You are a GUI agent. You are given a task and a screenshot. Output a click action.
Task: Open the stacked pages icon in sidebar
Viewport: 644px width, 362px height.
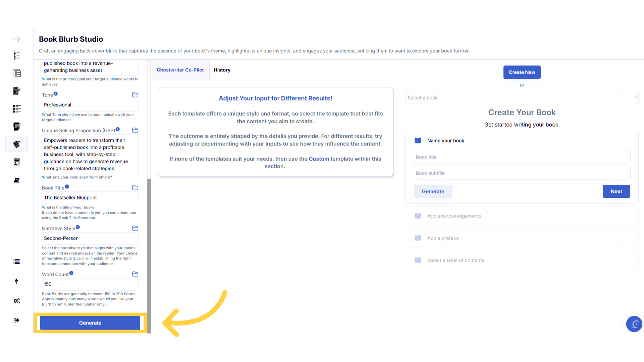click(x=17, y=126)
